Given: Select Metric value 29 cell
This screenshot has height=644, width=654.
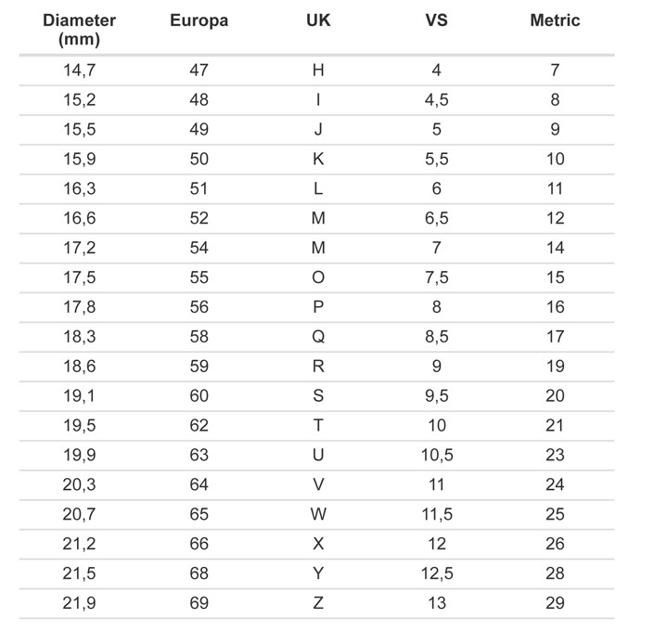Looking at the screenshot, I should pos(555,603).
